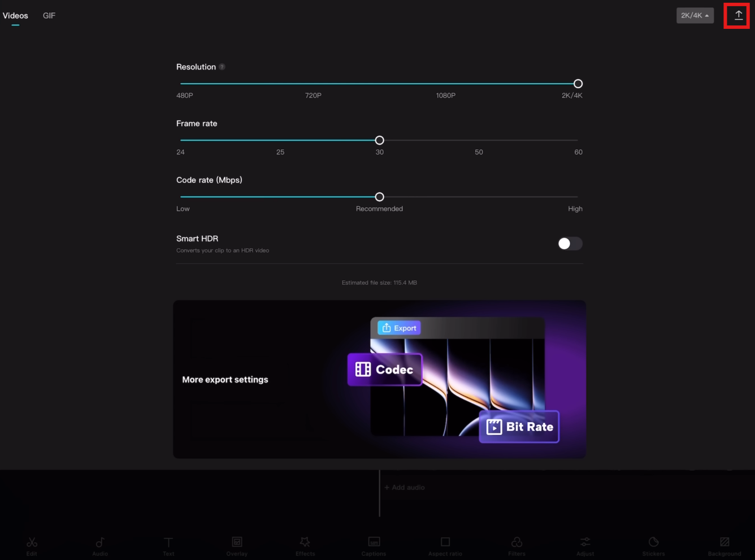The width and height of the screenshot is (755, 560).
Task: Switch to the Videos tab
Action: coord(15,15)
